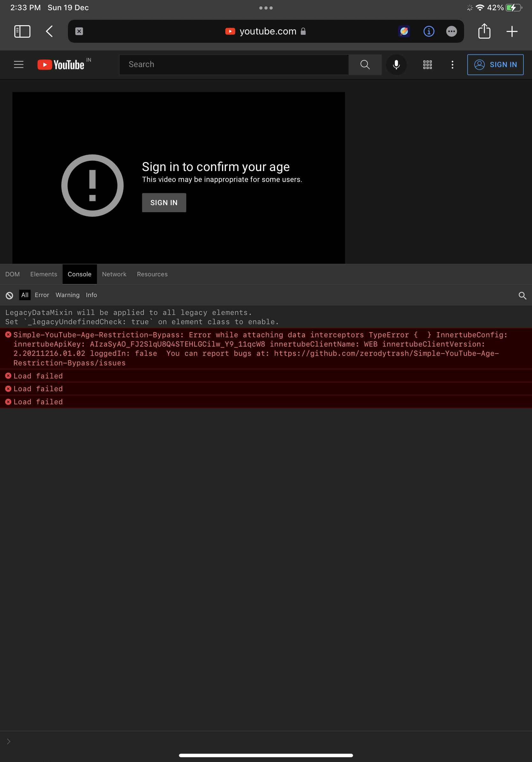Click the YouTube search magnifier
The height and width of the screenshot is (762, 532).
[365, 64]
